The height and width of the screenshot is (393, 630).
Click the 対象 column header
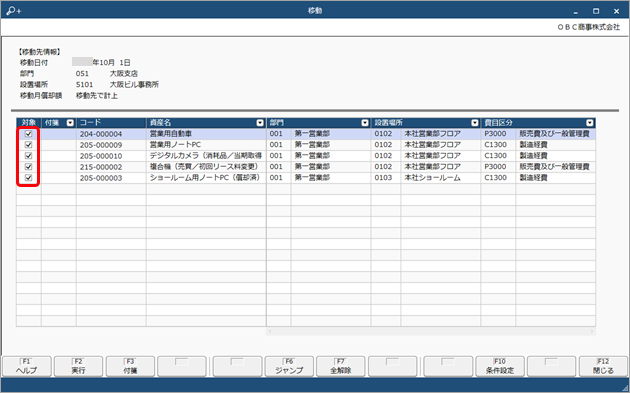[x=29, y=123]
